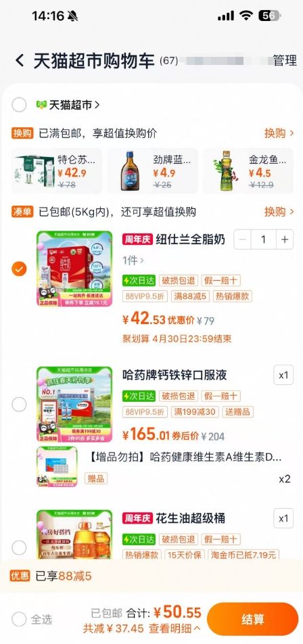Open 管理 cart management
Image resolution: width=303 pixels, height=644 pixels.
click(x=285, y=60)
